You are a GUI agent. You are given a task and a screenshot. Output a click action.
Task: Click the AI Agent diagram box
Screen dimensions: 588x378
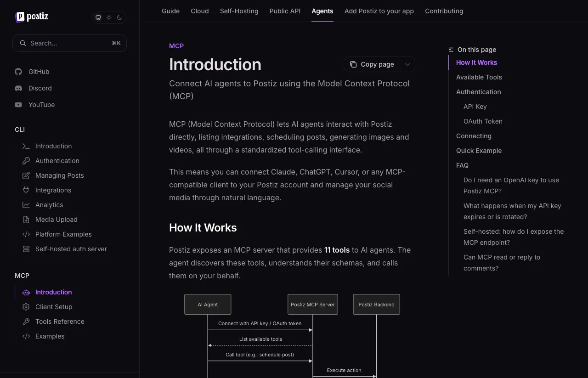tap(208, 305)
